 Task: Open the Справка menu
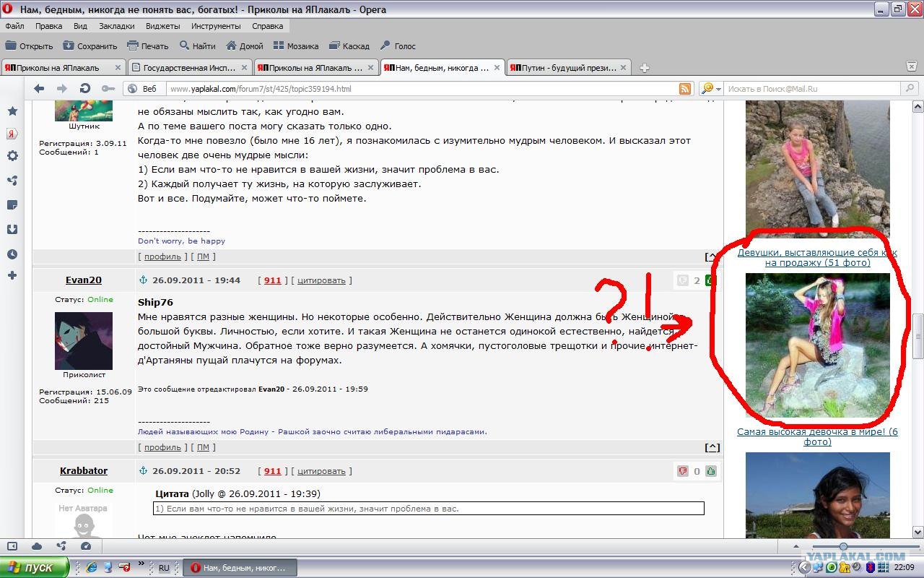pos(268,26)
